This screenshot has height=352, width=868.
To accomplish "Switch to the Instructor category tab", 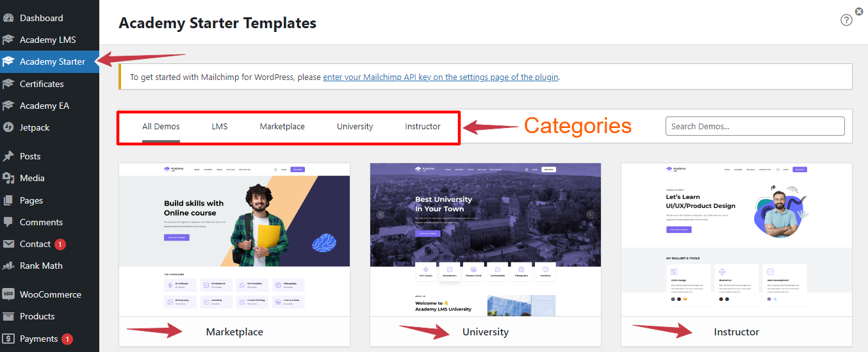I will pyautogui.click(x=423, y=127).
